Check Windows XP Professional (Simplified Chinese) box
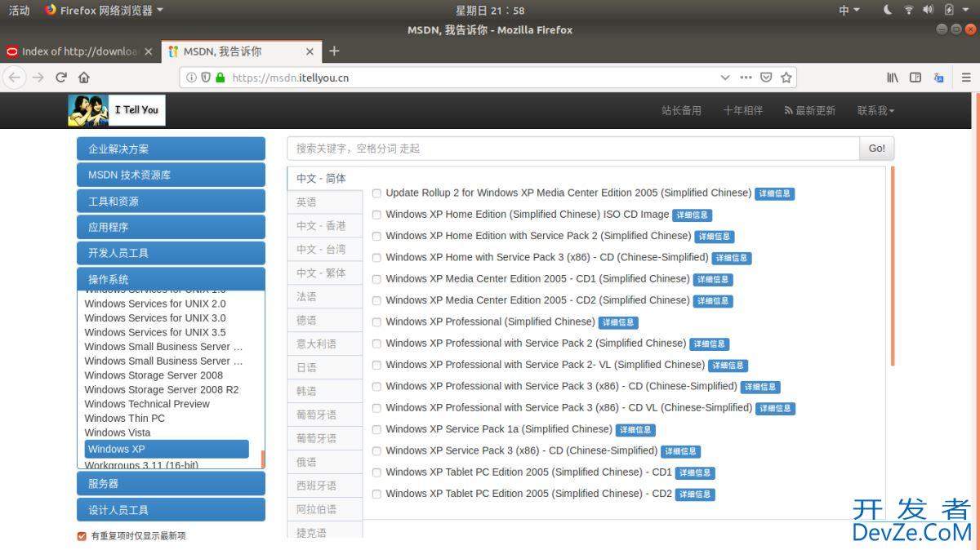Image resolution: width=980 pixels, height=550 pixels. click(376, 322)
